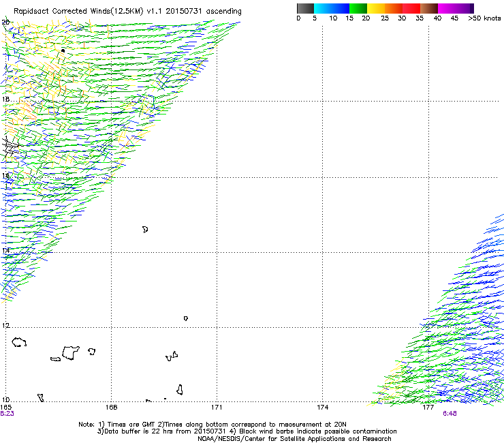The image size is (504, 443).
Task: Click the longitude label '177'
Action: 428,408
